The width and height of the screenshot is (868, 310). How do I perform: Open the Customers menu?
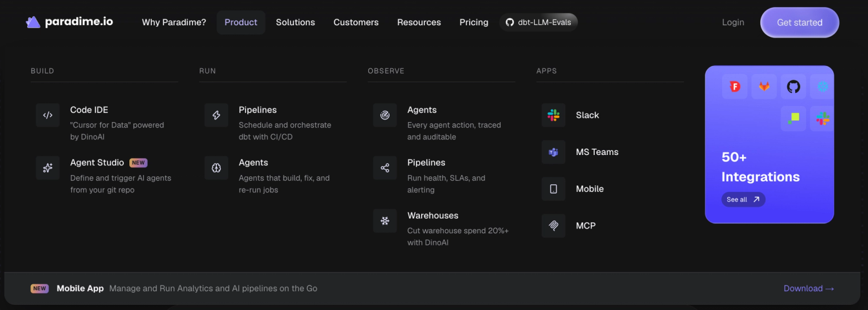pos(356,22)
